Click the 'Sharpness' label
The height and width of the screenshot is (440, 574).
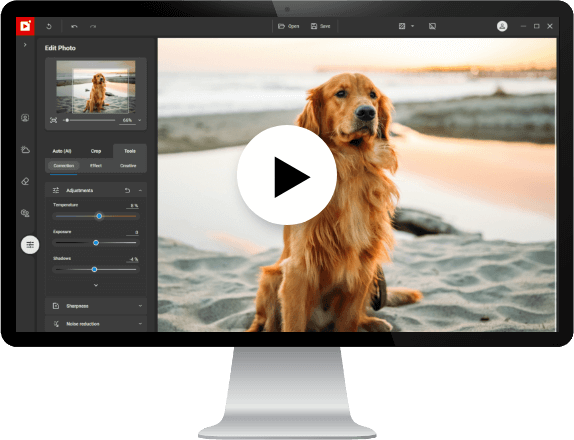[77, 306]
